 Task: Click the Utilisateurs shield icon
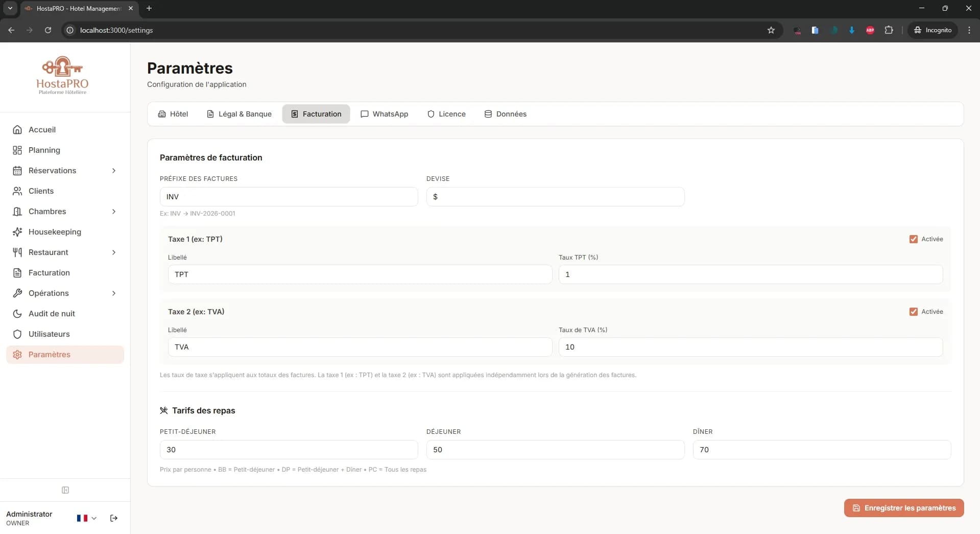pyautogui.click(x=17, y=334)
